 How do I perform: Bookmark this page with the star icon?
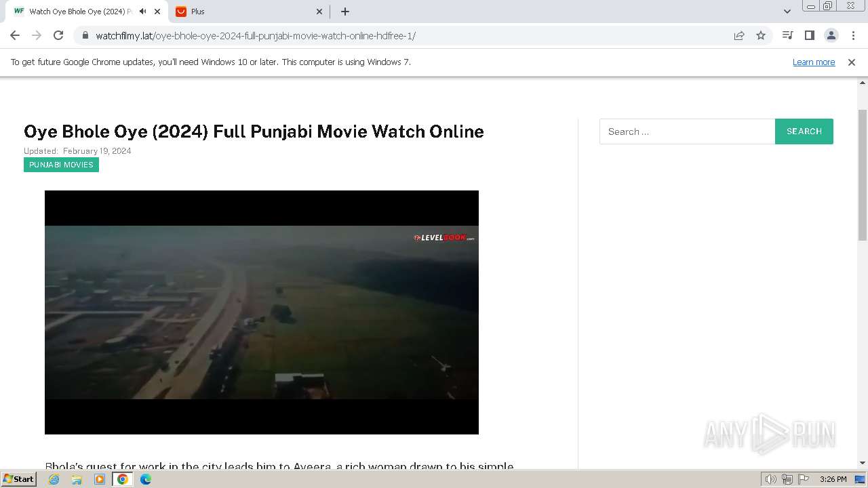pos(761,35)
